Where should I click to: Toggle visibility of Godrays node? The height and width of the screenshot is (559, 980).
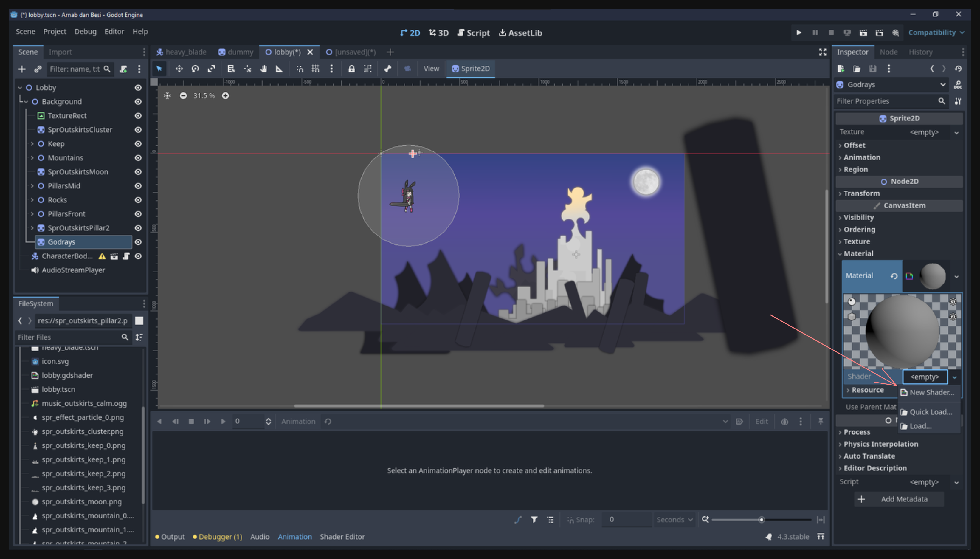[x=138, y=242]
